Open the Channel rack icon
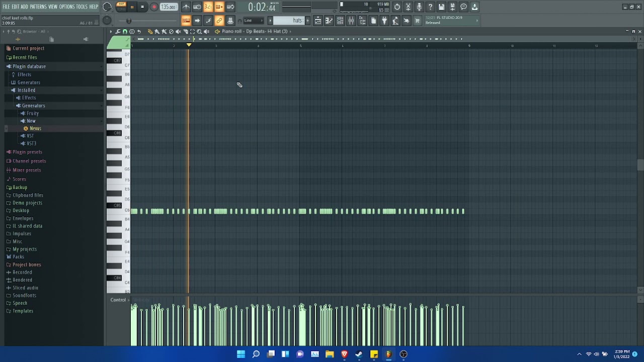Screen dimensions: 644x362 [340, 21]
